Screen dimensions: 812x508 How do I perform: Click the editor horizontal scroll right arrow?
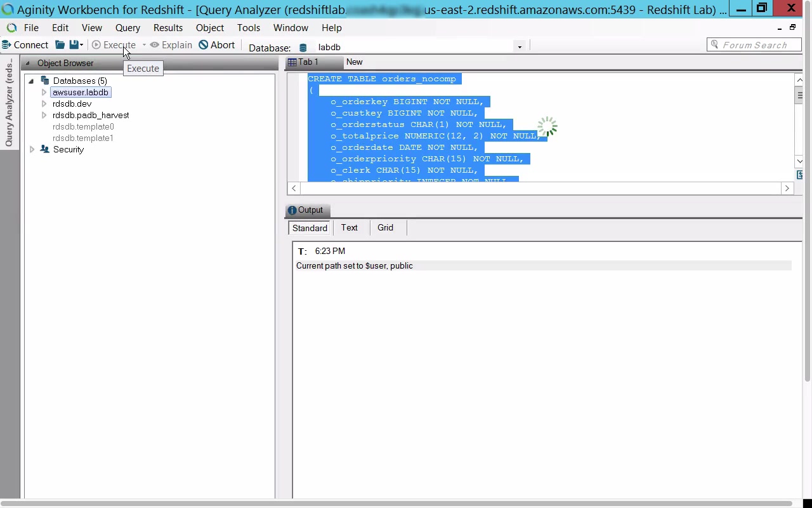coord(787,189)
